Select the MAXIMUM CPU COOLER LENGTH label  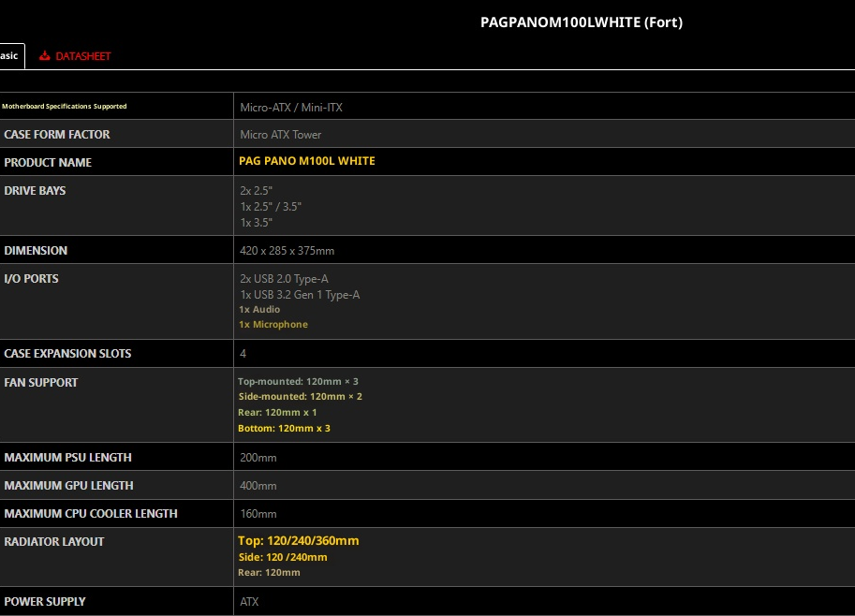pos(91,514)
